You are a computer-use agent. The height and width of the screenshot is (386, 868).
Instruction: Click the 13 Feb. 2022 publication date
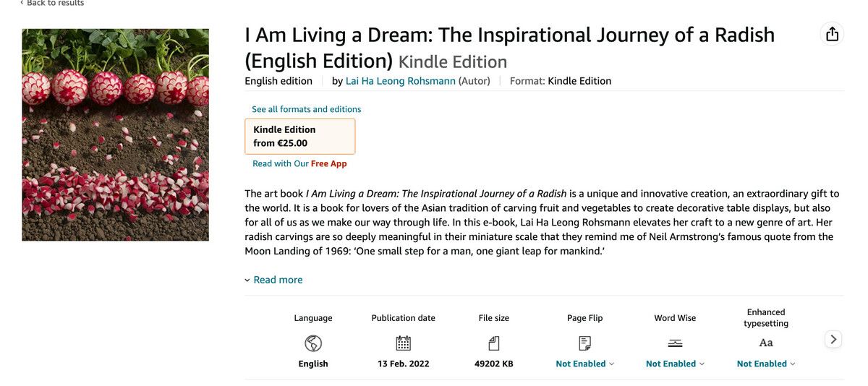point(404,364)
